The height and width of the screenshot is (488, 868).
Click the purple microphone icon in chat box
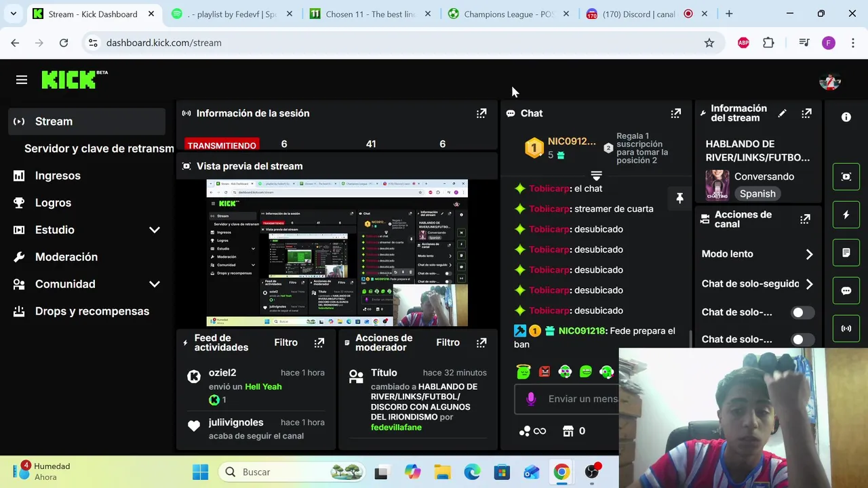pyautogui.click(x=531, y=399)
